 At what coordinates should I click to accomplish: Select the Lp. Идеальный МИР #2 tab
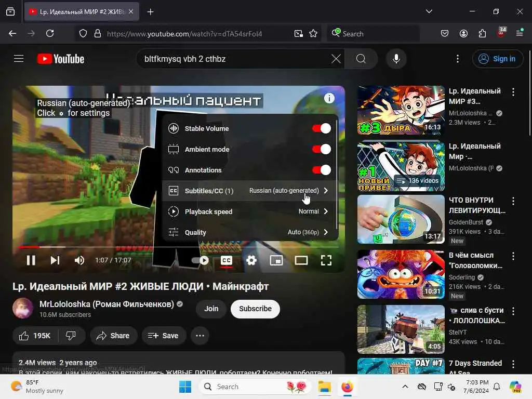pyautogui.click(x=82, y=11)
